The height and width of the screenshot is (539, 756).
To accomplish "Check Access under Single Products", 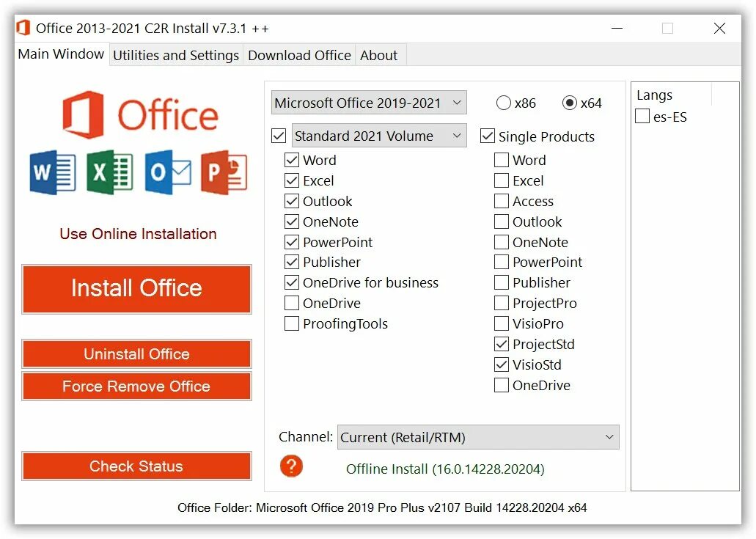I will [502, 201].
